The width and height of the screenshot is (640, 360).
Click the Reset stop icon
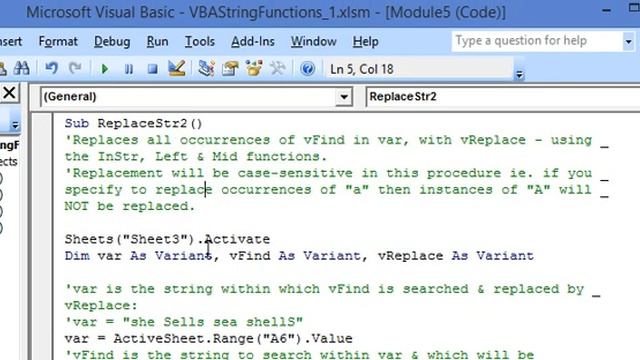(153, 69)
